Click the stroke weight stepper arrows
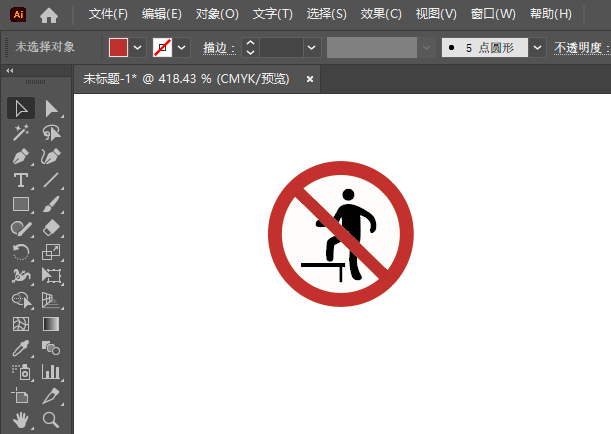 coord(250,48)
